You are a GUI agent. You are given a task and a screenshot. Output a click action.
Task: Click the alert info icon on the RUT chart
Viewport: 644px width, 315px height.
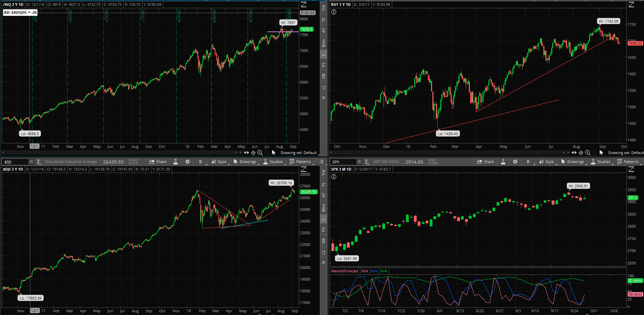pos(334,12)
